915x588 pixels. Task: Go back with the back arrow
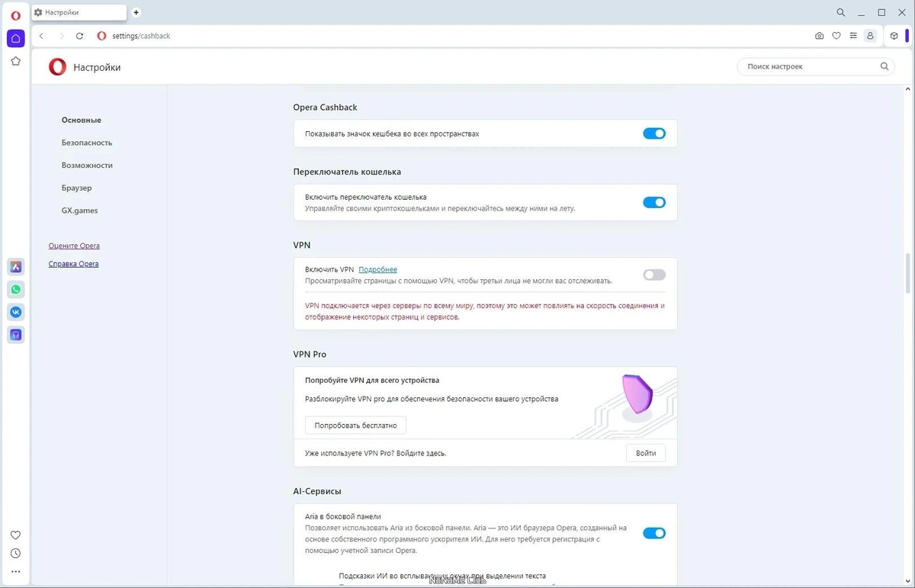point(41,36)
